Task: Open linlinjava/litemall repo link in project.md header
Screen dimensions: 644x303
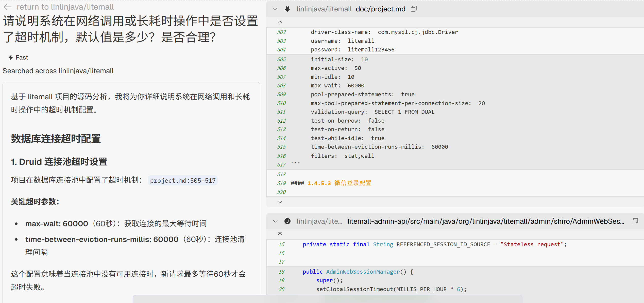Action: pyautogui.click(x=324, y=9)
